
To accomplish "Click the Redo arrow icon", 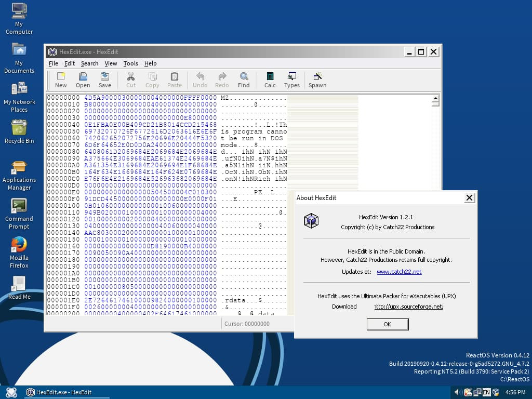I will pos(222,76).
